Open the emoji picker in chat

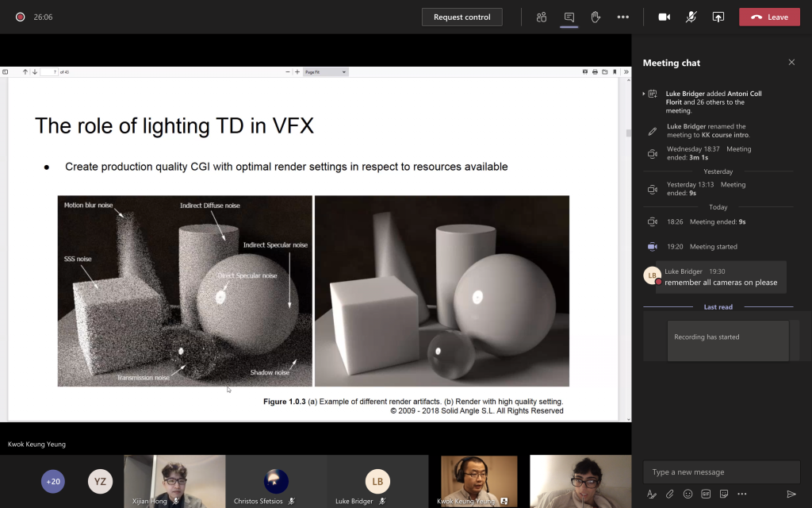tap(688, 494)
